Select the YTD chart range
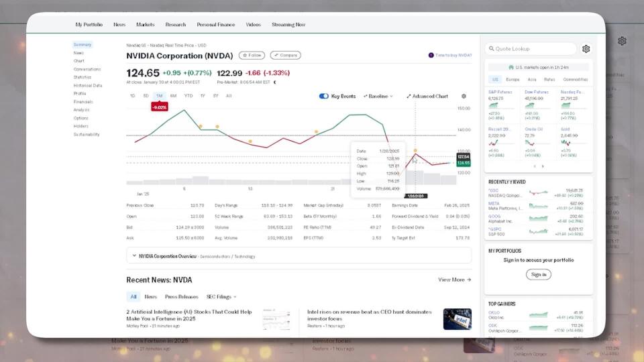644x362 pixels. (188, 96)
